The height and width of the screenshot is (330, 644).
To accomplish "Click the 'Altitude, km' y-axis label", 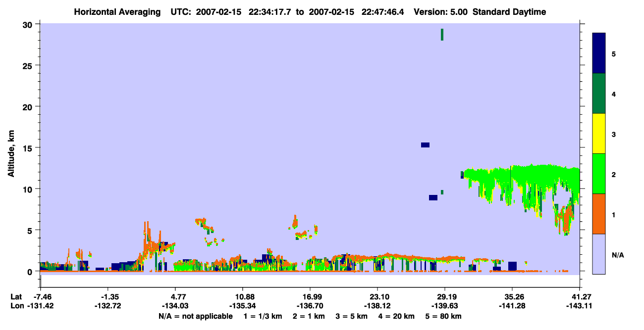I will click(11, 153).
